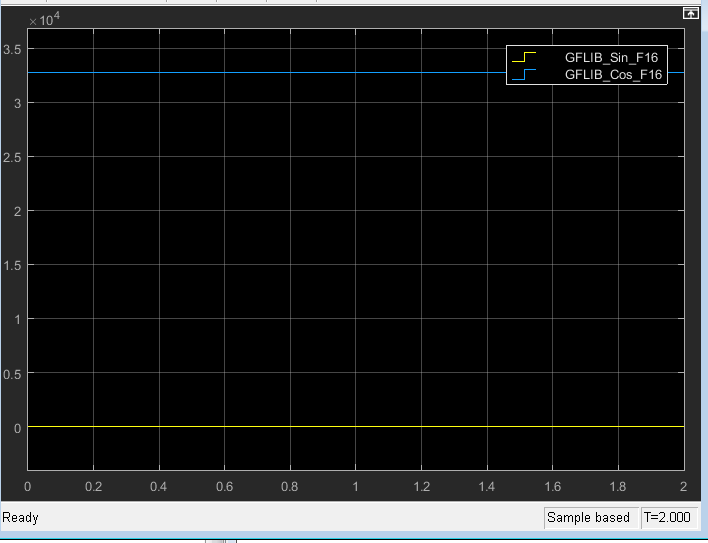This screenshot has width=708, height=543.
Task: Click the ×10⁴ axis exponent label
Action: [x=44, y=19]
